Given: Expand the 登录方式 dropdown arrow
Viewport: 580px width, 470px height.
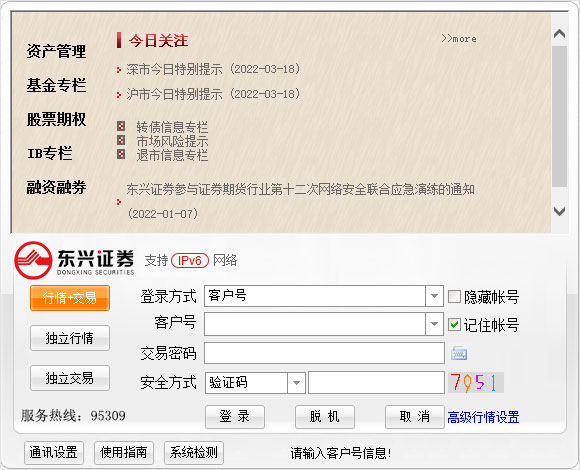Looking at the screenshot, I should tap(434, 296).
